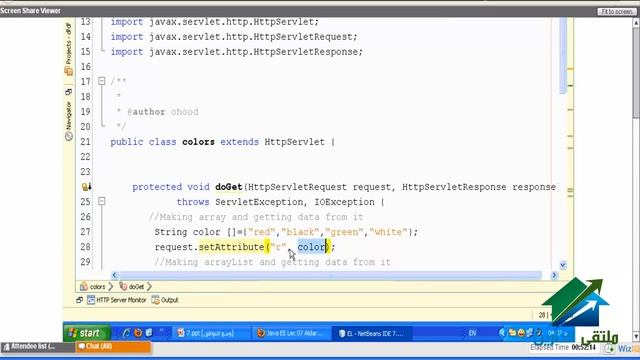The image size is (640, 360).
Task: Launch Firefox from the Quick Launch bar
Action: (138, 333)
